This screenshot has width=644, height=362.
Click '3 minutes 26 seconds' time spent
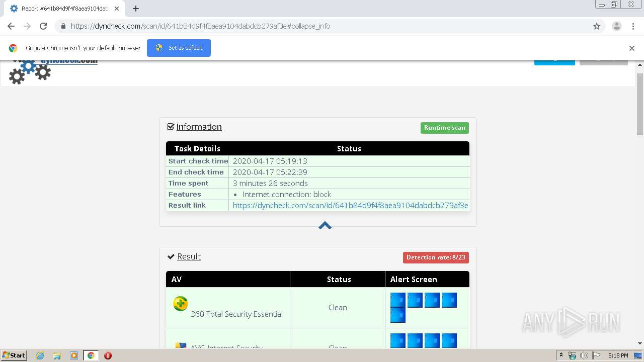coord(270,183)
